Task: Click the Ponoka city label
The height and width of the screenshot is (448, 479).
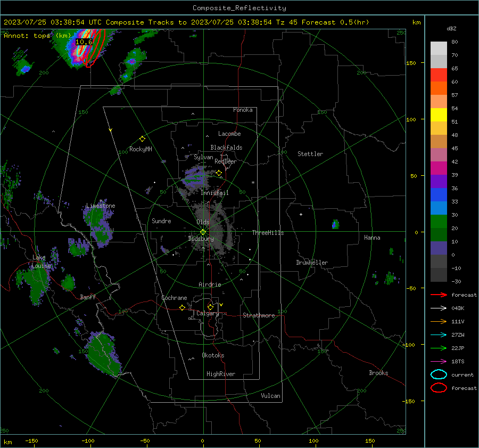Action: click(243, 110)
